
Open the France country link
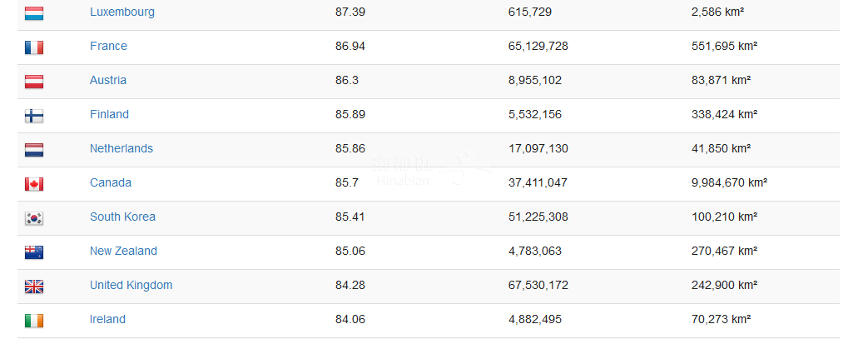(108, 46)
